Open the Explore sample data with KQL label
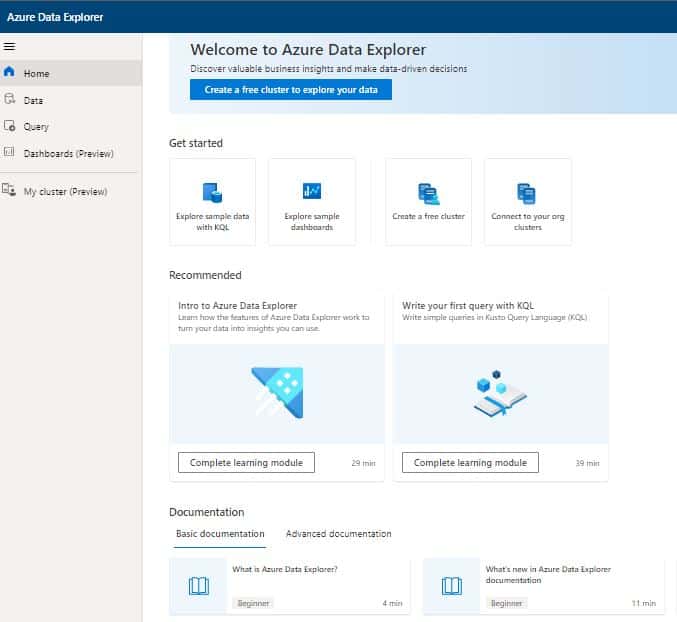The height and width of the screenshot is (622, 677). [x=212, y=221]
